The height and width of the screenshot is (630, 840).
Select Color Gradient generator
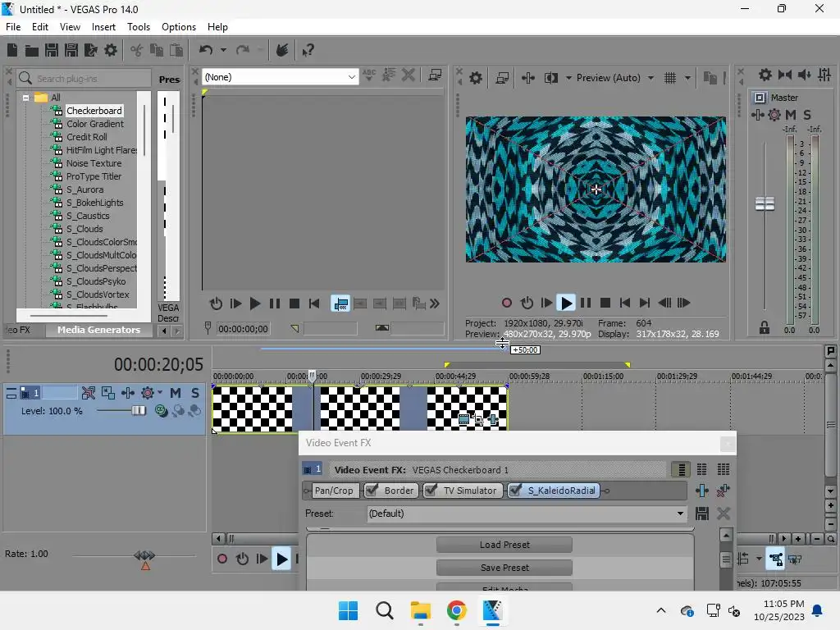coord(95,124)
